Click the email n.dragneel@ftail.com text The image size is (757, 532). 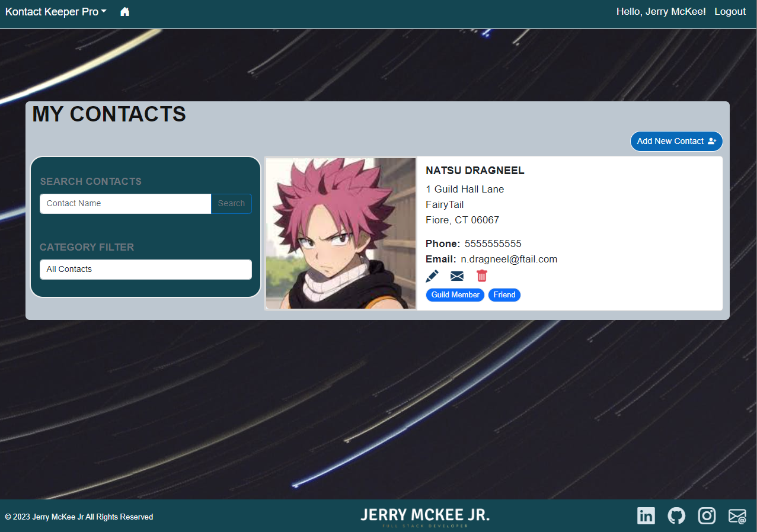509,259
